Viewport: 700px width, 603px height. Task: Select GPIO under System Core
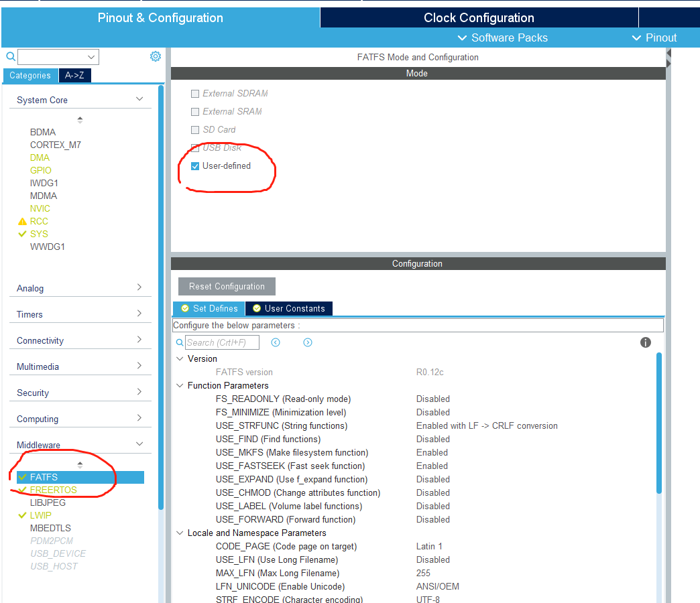41,170
